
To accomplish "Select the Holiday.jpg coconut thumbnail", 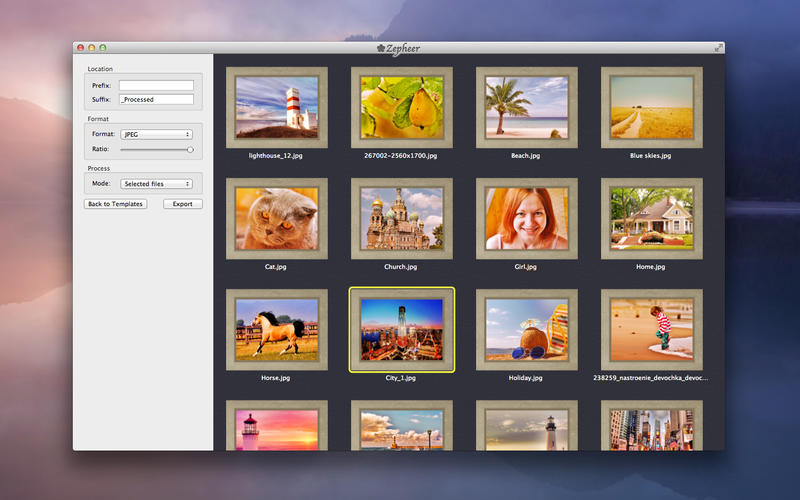I will pos(527,330).
